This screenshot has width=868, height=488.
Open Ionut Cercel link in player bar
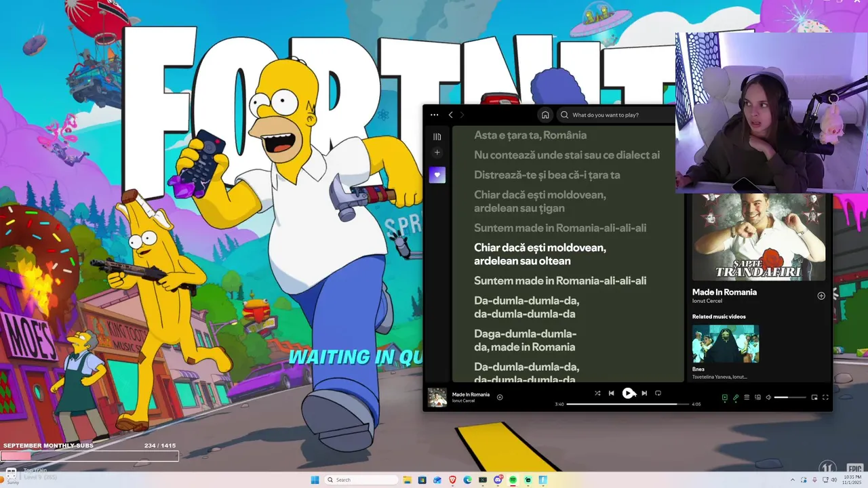(x=464, y=401)
